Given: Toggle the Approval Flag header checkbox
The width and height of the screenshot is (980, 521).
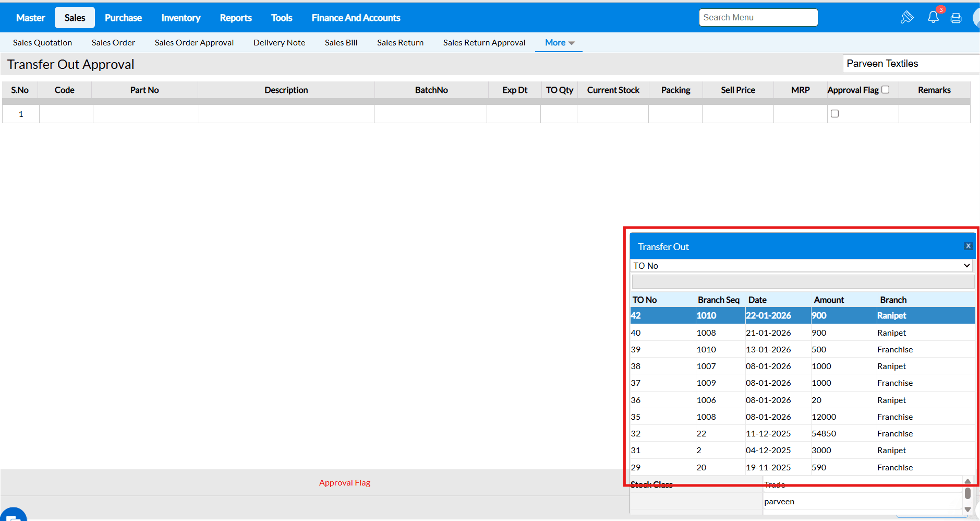Looking at the screenshot, I should [x=885, y=90].
